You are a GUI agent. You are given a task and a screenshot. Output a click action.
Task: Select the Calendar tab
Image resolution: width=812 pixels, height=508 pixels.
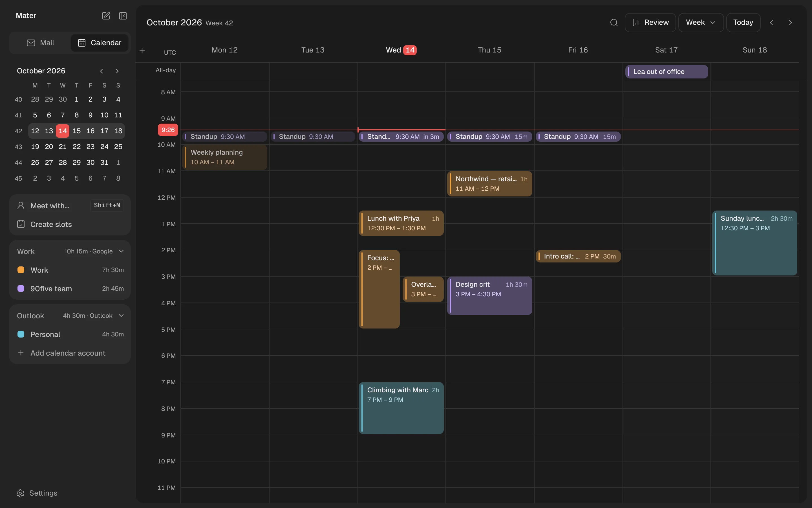(x=99, y=43)
